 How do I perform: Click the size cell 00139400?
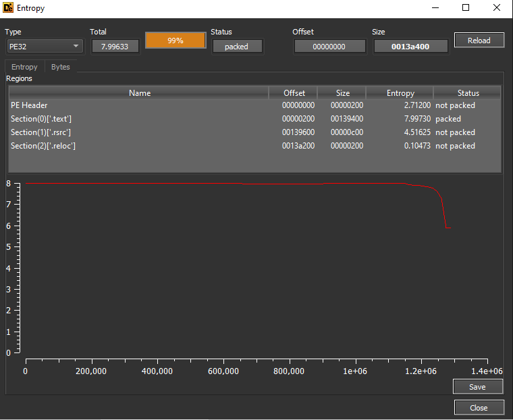347,119
